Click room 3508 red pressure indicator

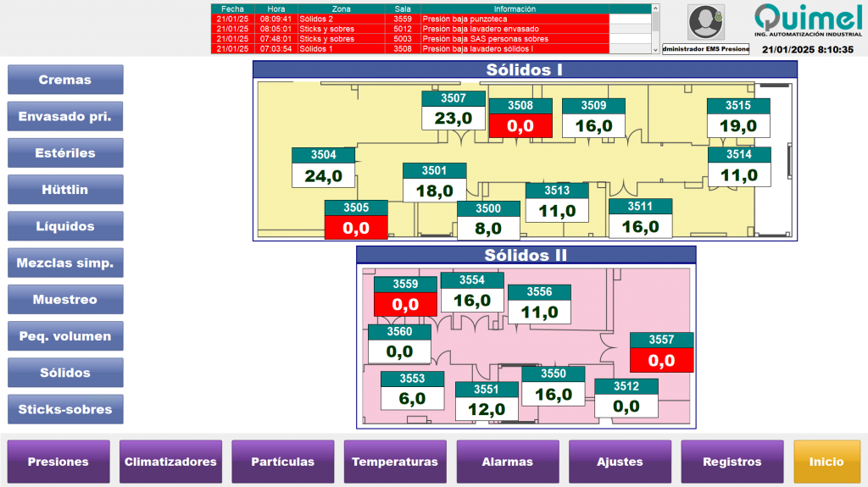tap(520, 125)
